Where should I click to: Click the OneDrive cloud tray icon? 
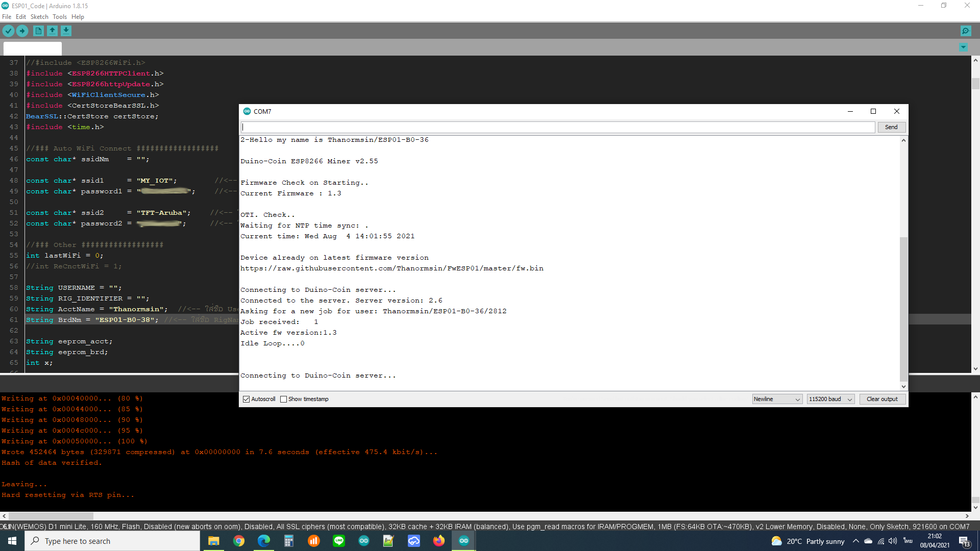click(x=868, y=541)
